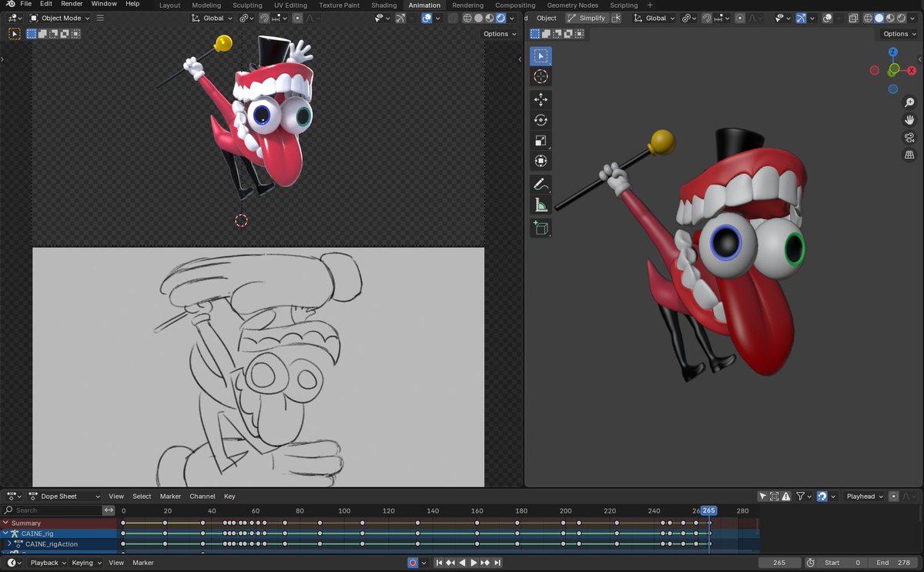
Task: Switch to the Sculpting workspace tab
Action: (247, 5)
